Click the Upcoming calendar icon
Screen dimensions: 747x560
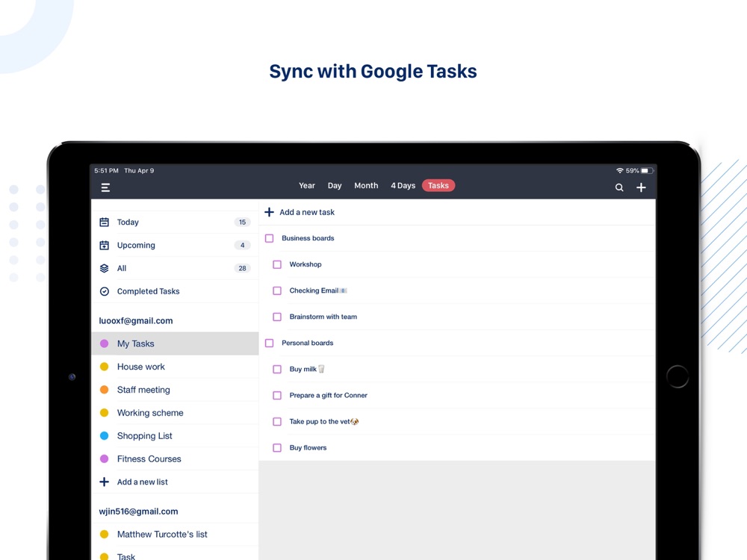105,246
